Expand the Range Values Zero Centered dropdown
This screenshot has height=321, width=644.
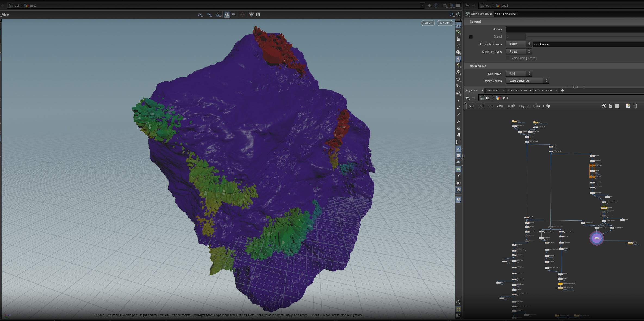[527, 81]
